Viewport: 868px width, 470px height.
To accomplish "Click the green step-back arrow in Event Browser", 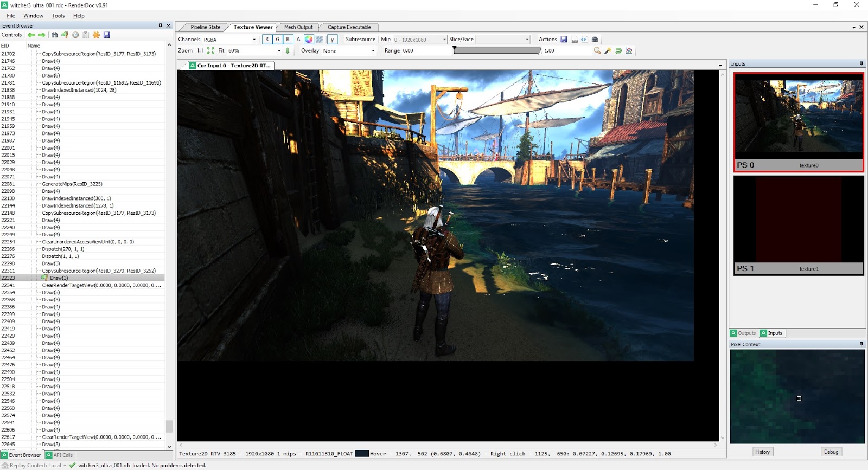I will pos(31,35).
